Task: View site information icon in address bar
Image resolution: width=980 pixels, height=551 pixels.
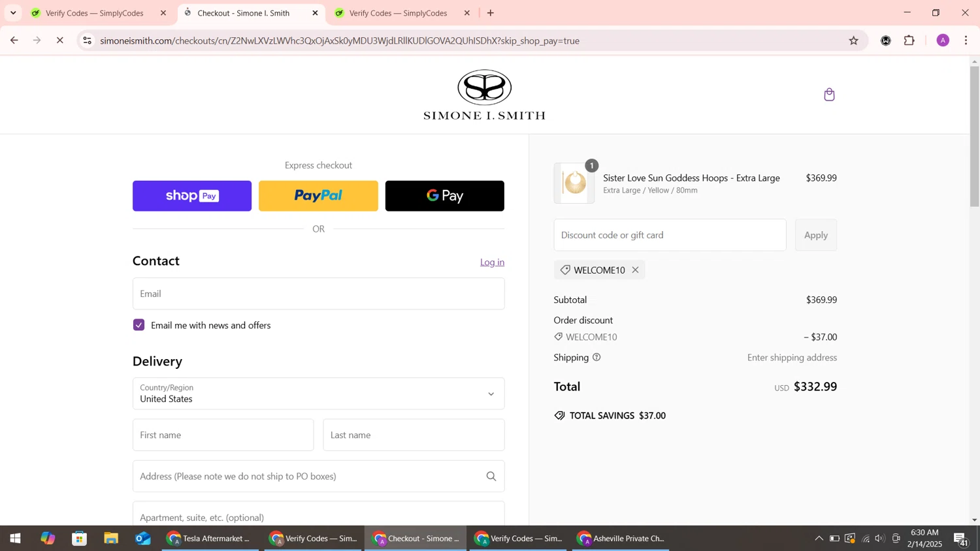Action: tap(87, 40)
